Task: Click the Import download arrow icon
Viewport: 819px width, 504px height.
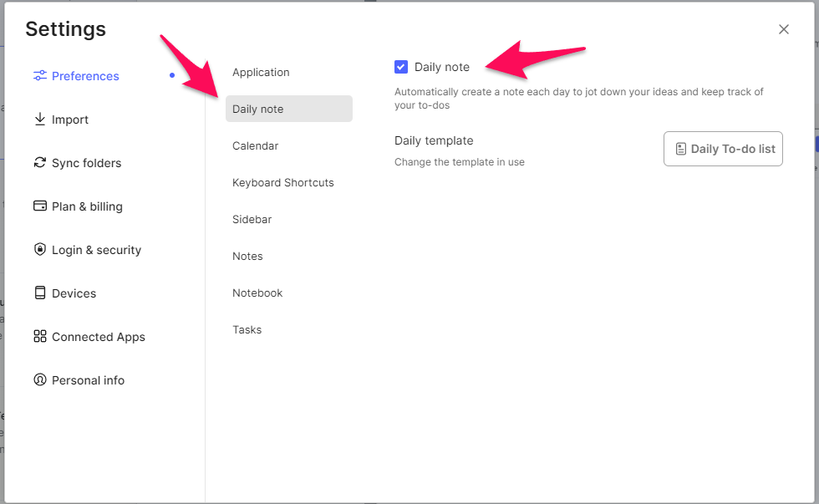Action: tap(39, 120)
